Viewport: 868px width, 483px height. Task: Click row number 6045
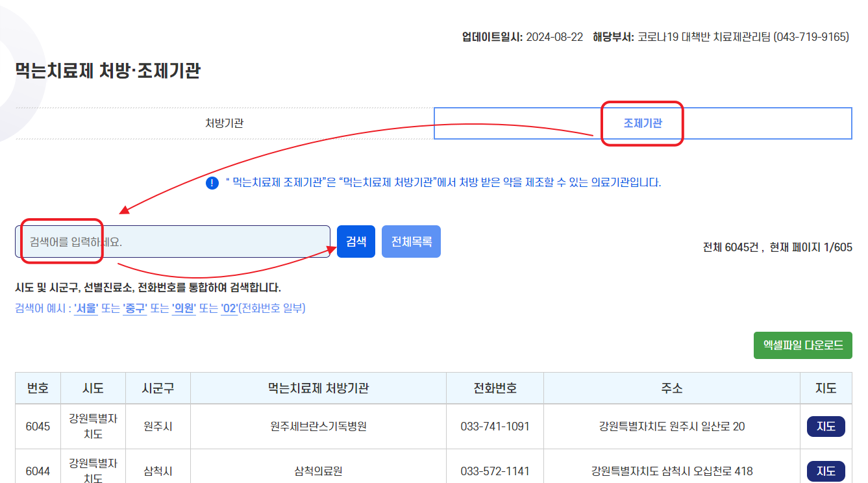point(38,427)
